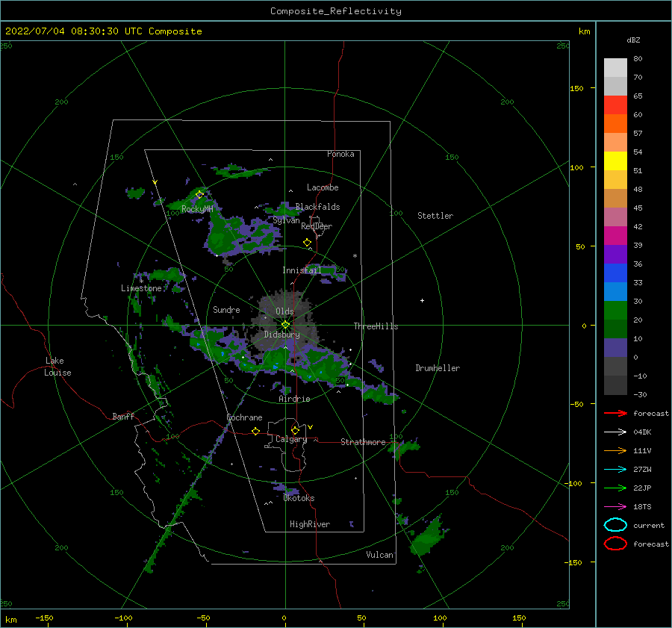This screenshot has width=672, height=628.
Task: Click the yellow diamond marker near RockyMH
Action: click(x=199, y=195)
